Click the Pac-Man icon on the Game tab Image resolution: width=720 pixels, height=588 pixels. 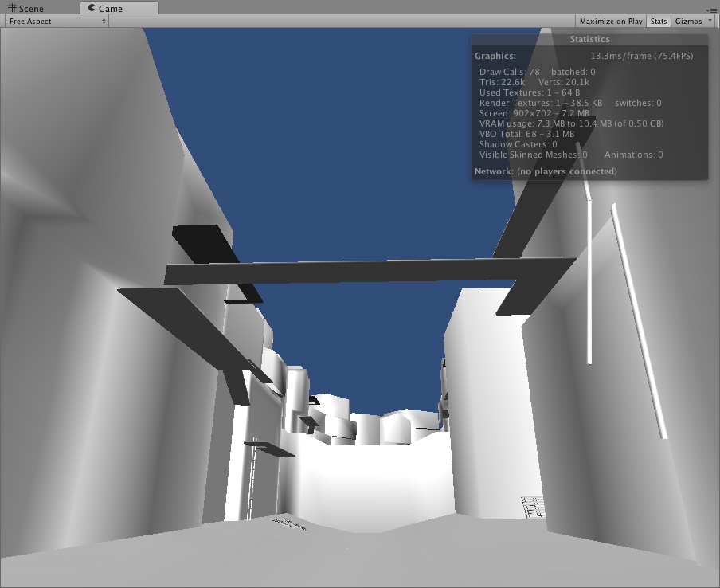click(x=92, y=8)
